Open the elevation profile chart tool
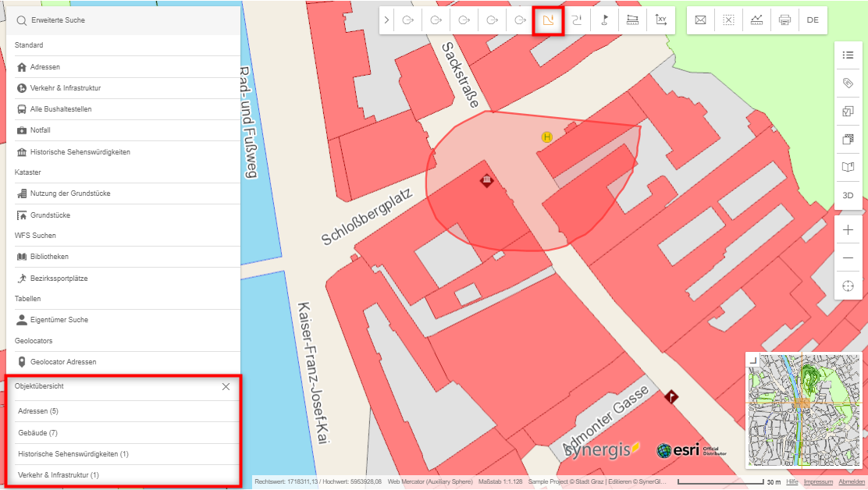 pyautogui.click(x=756, y=20)
